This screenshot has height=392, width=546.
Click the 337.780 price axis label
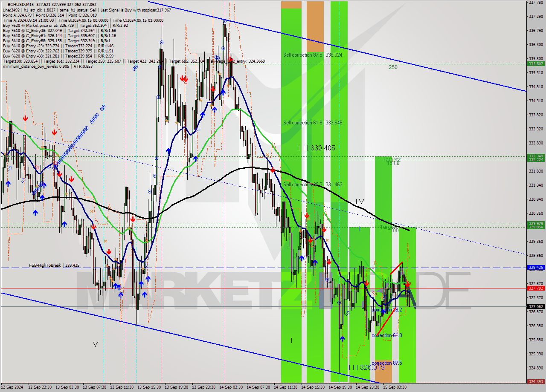point(536,2)
